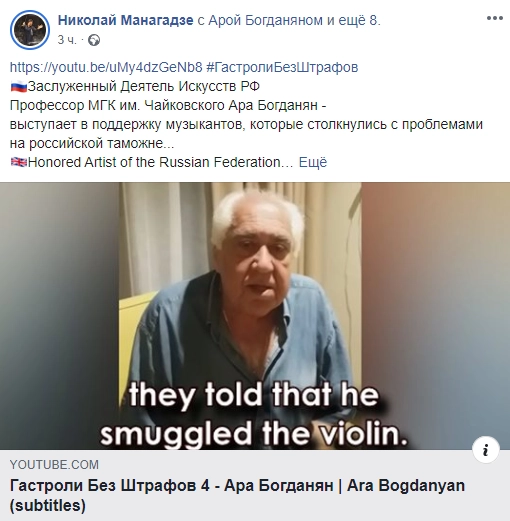
Task: Open Николай Манагадзе profile link
Action: point(125,20)
